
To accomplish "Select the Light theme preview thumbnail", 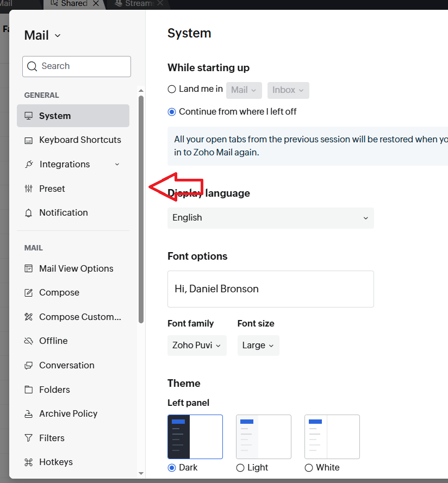I will 264,437.
